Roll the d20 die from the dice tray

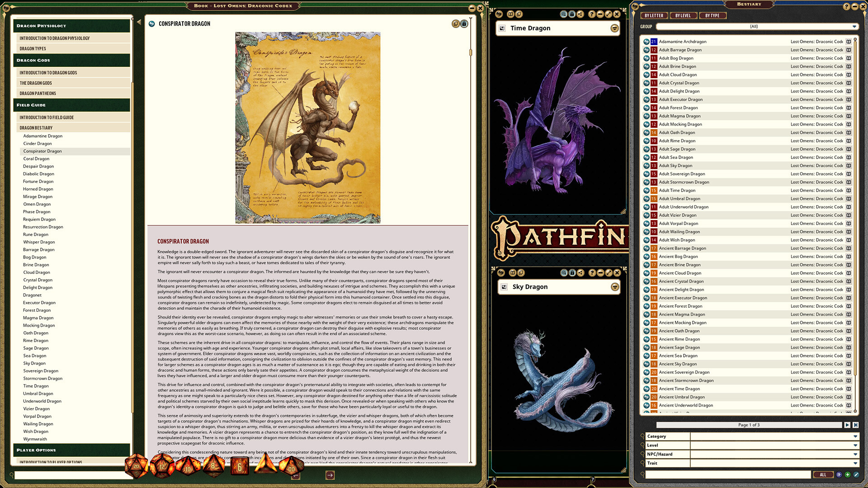tap(137, 466)
